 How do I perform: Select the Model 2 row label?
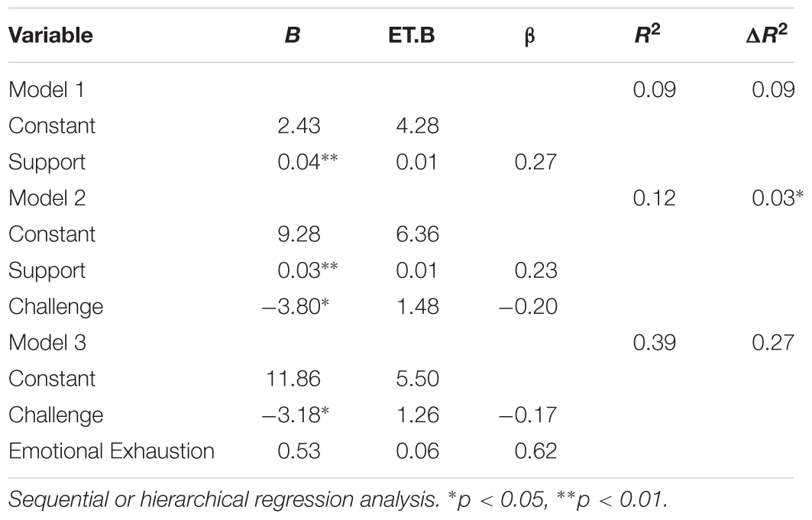coord(47,198)
